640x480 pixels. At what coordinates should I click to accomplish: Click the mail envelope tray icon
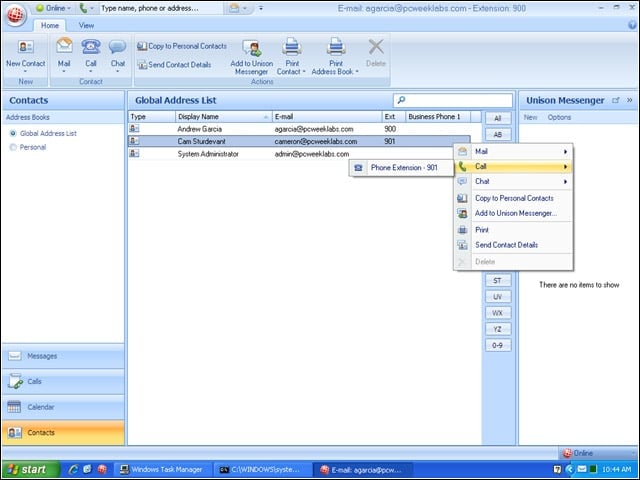[x=582, y=469]
